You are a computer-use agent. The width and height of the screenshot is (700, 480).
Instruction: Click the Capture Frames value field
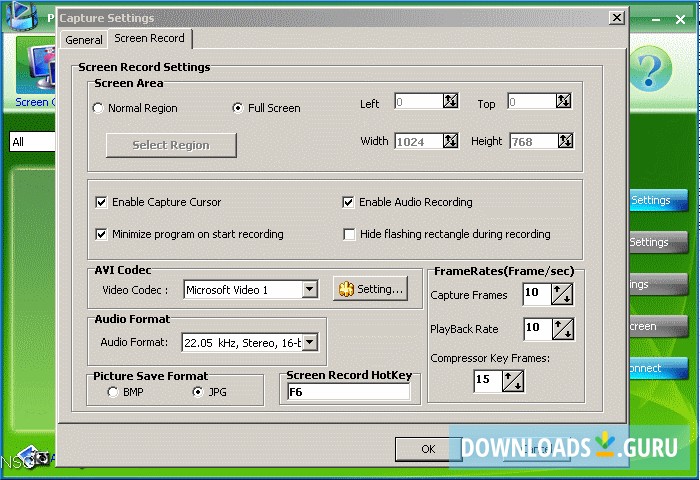[x=537, y=294]
